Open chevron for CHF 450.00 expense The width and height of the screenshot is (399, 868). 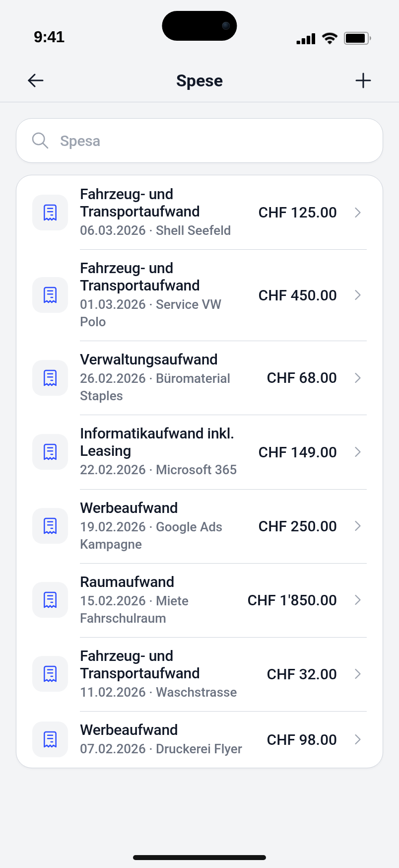358,295
